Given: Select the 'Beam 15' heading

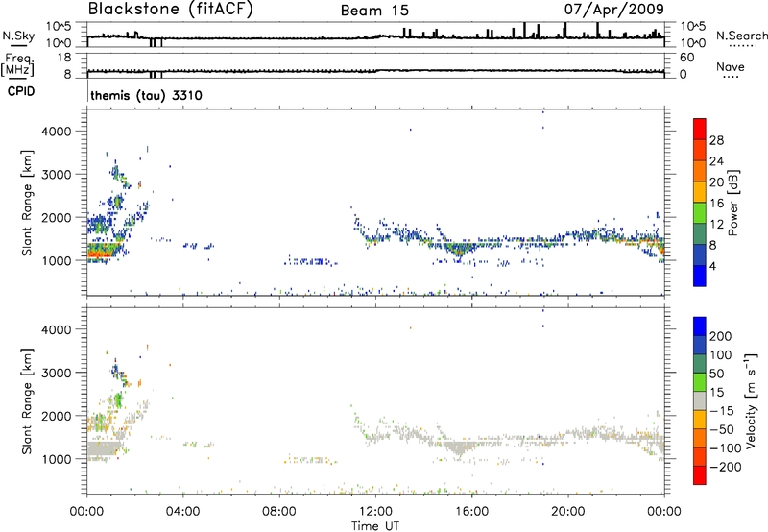Looking at the screenshot, I should (x=374, y=11).
